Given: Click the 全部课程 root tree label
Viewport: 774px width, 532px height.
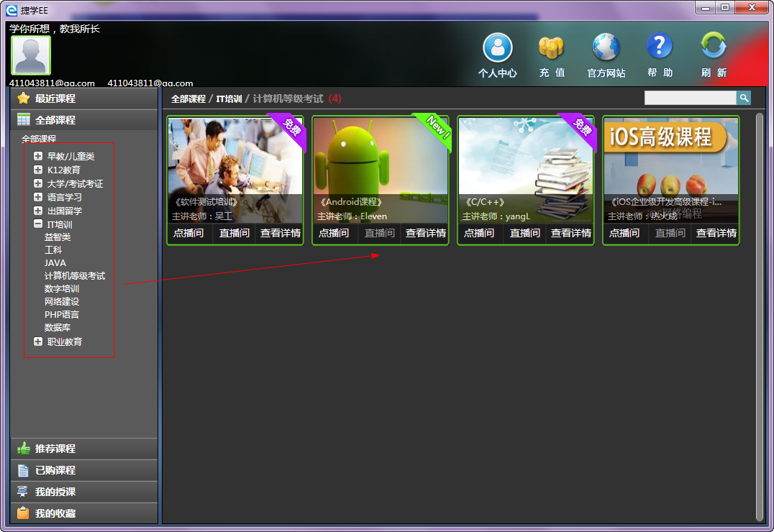Looking at the screenshot, I should coord(39,139).
